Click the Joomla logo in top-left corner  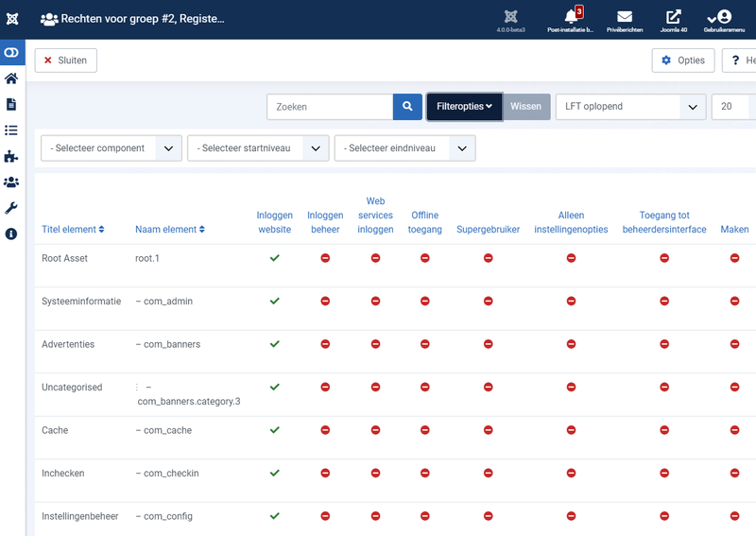tap(12, 19)
